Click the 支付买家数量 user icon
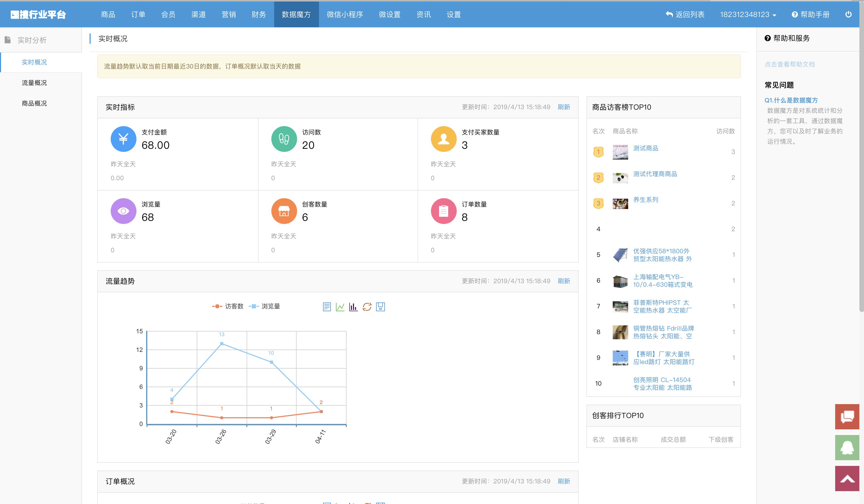 click(444, 139)
